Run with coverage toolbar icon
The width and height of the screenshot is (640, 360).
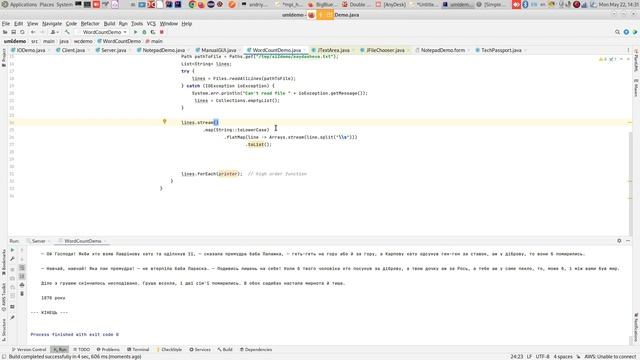(x=153, y=32)
